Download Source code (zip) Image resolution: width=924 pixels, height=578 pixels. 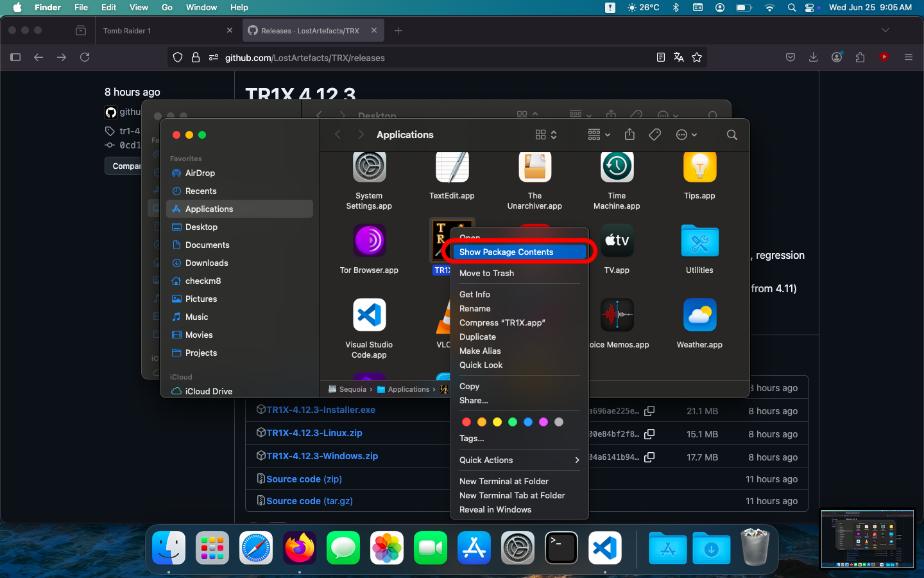304,479
